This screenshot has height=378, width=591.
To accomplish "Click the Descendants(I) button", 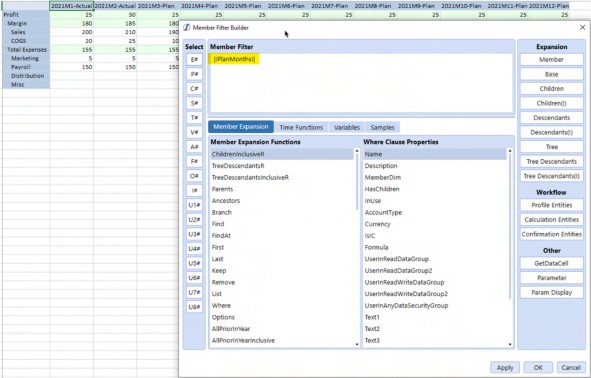I will pyautogui.click(x=551, y=133).
